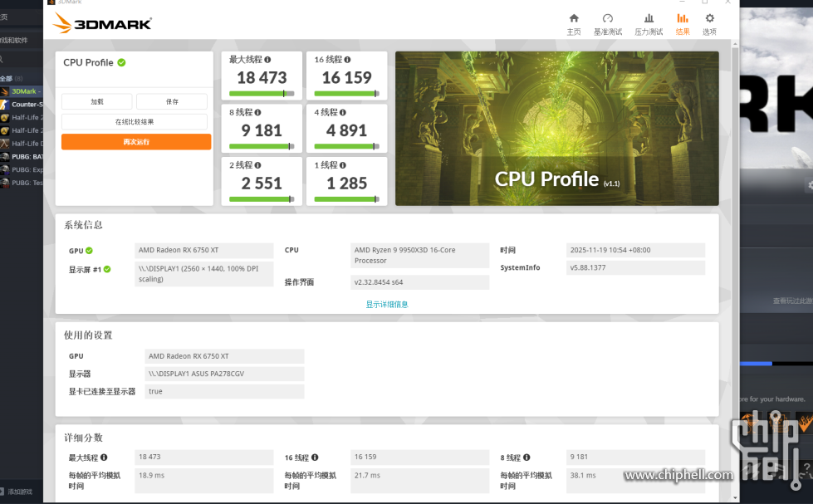Click the 18.9 ms average simulation time
813x504 pixels.
pyautogui.click(x=203, y=481)
